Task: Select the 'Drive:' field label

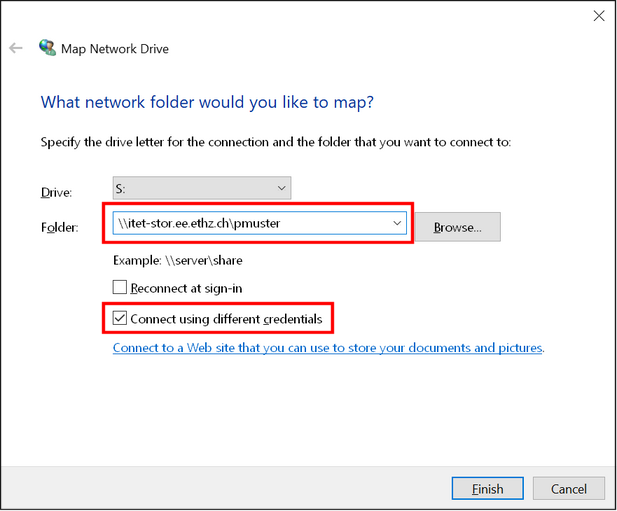Action: (56, 192)
